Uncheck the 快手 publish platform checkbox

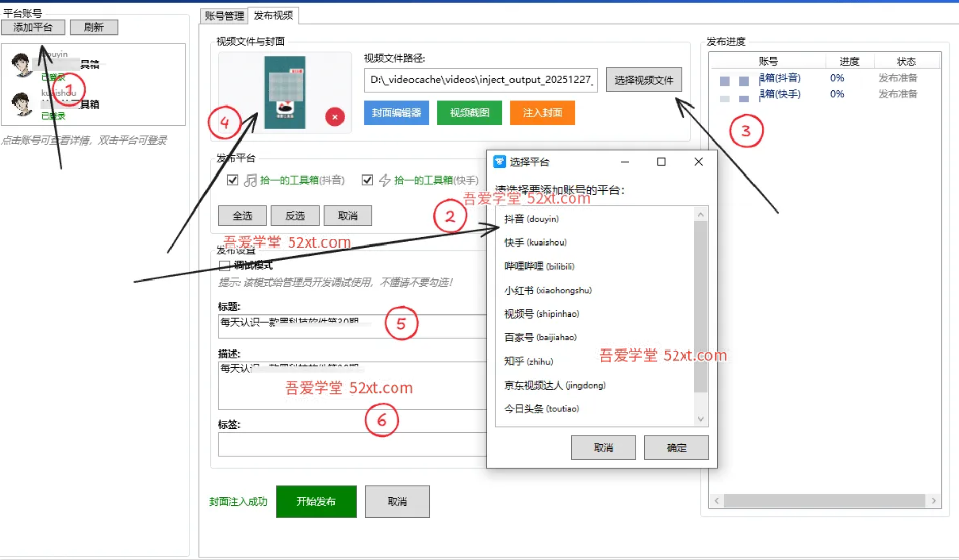(x=367, y=180)
